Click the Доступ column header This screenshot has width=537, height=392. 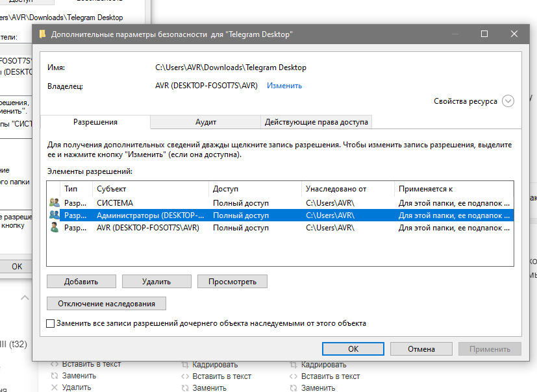tap(255, 189)
